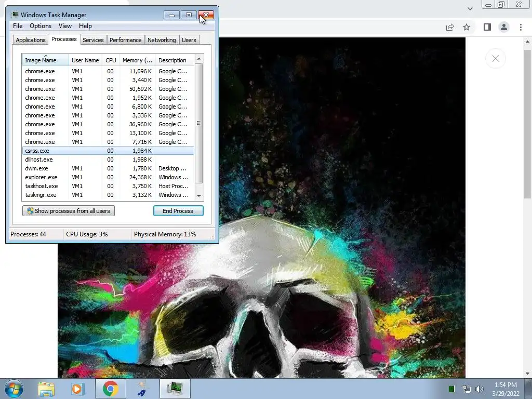Select the explorer.exe process
This screenshot has height=399, width=532.
point(108,177)
